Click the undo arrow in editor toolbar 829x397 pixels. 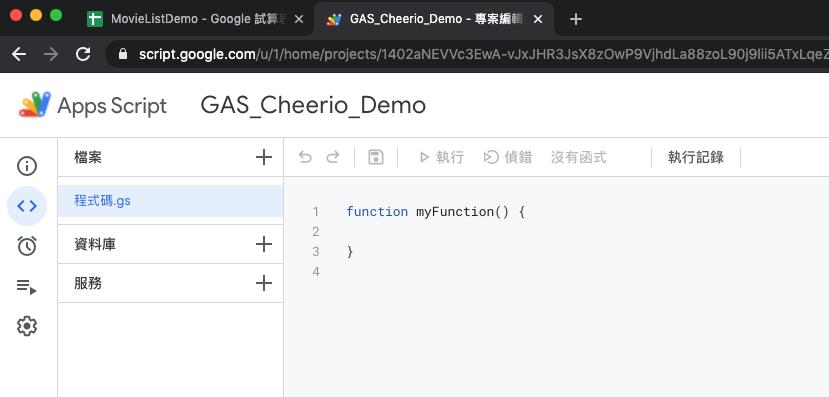[x=305, y=157]
